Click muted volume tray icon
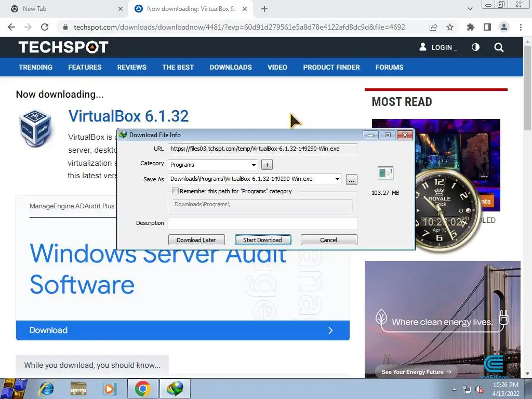The width and height of the screenshot is (532, 399). coord(480,389)
